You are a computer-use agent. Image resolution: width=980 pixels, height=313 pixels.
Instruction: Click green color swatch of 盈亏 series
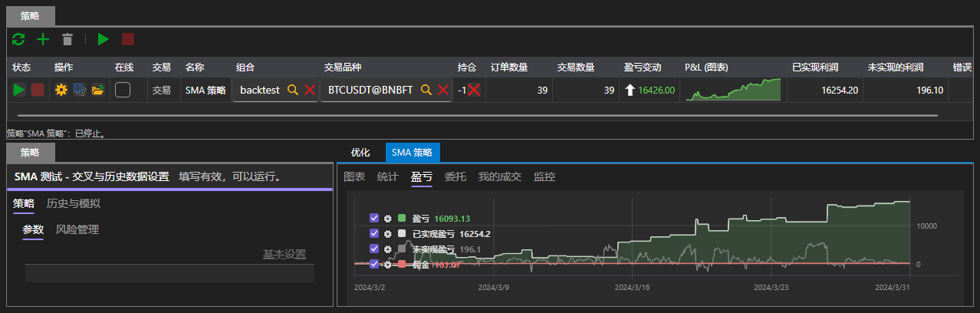402,218
